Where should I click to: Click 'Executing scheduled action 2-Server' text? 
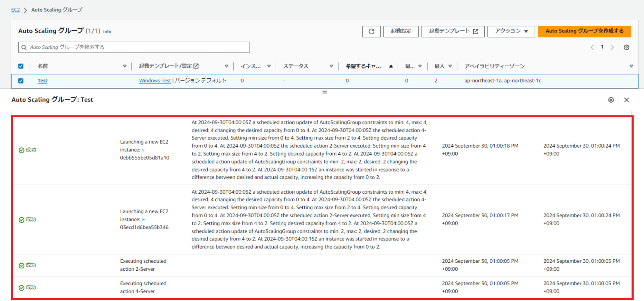point(143,265)
